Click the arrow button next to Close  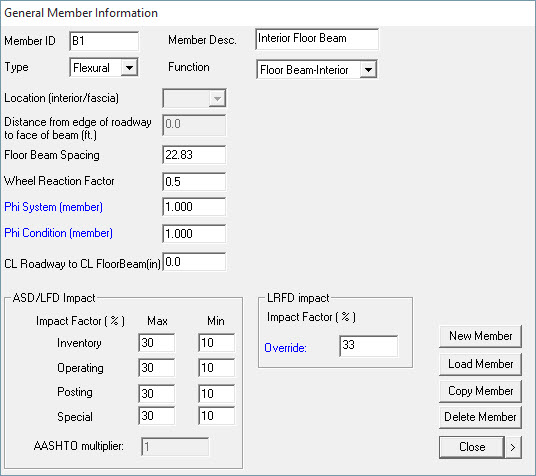(513, 447)
